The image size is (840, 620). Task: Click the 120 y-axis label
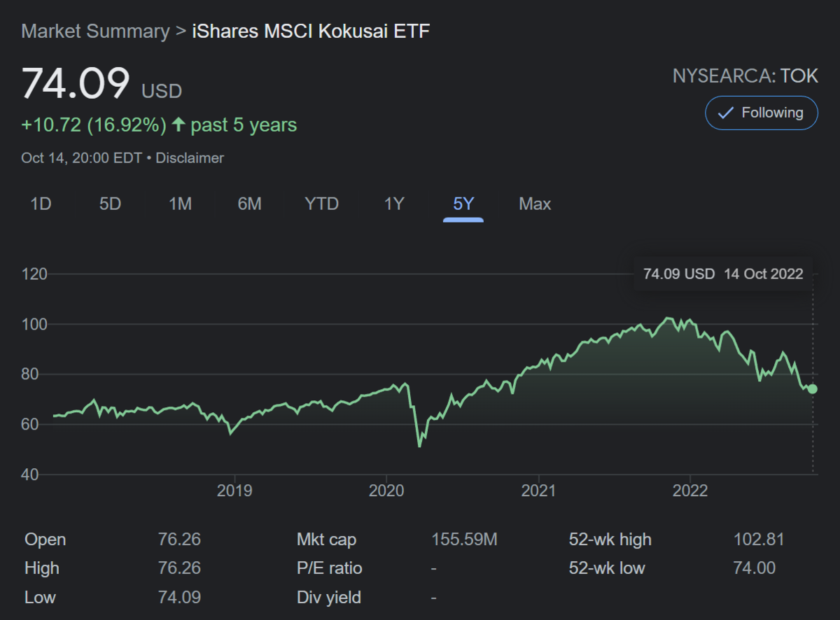point(34,274)
